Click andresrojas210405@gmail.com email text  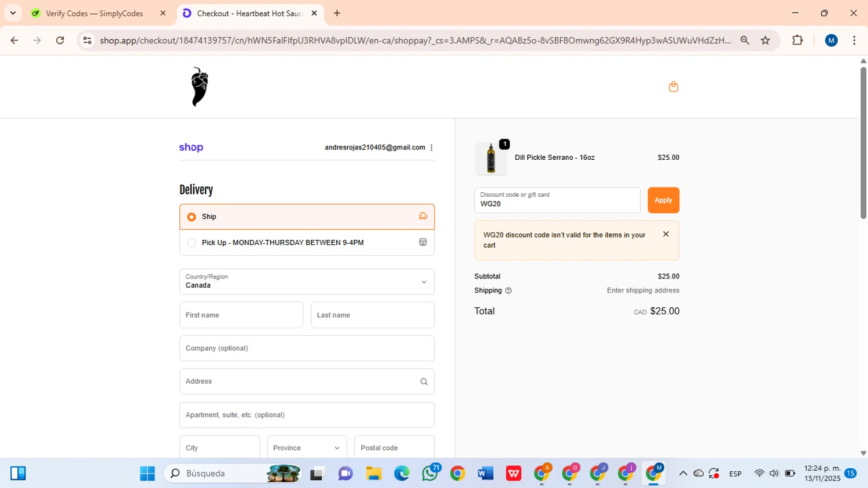click(375, 148)
